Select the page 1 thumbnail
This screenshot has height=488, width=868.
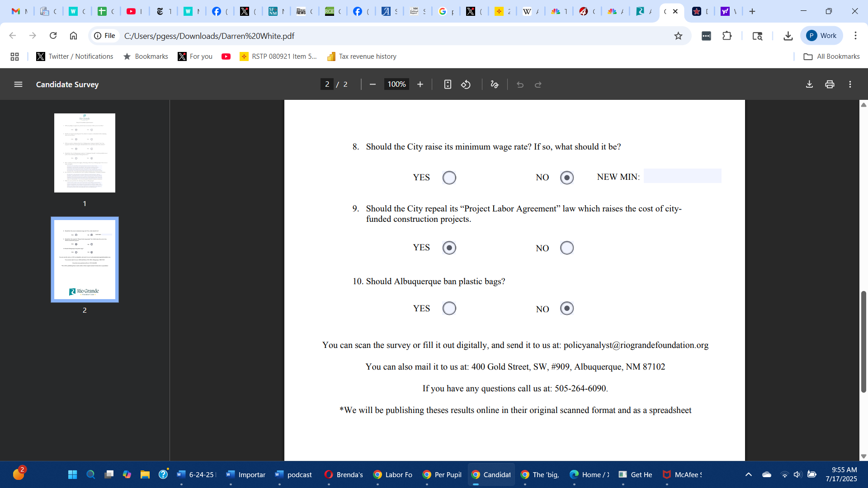pyautogui.click(x=85, y=153)
